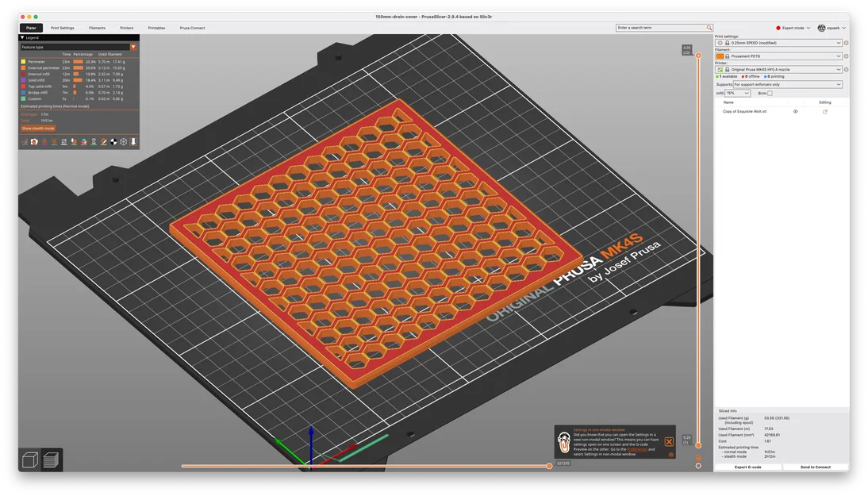
Task: Click editing icon for Copy of Exquisite Wolt
Action: click(x=825, y=111)
